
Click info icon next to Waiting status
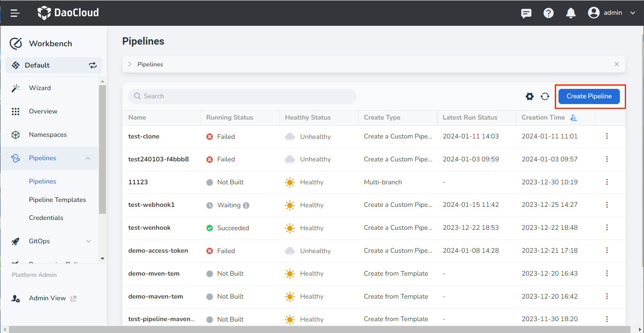click(246, 205)
